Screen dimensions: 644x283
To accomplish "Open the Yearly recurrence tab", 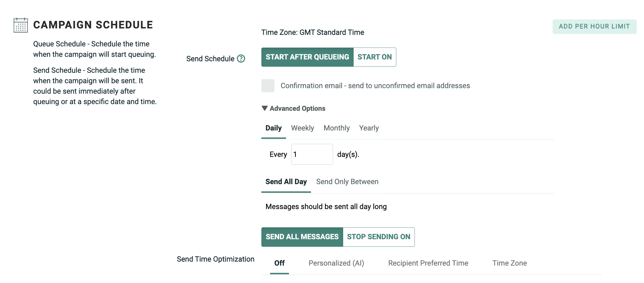I will coord(369,128).
